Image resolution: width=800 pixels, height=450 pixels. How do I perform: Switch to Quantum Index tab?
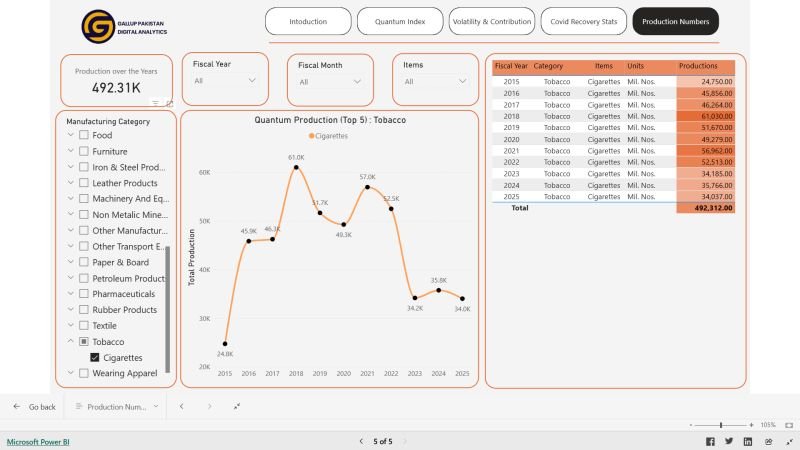pyautogui.click(x=399, y=21)
